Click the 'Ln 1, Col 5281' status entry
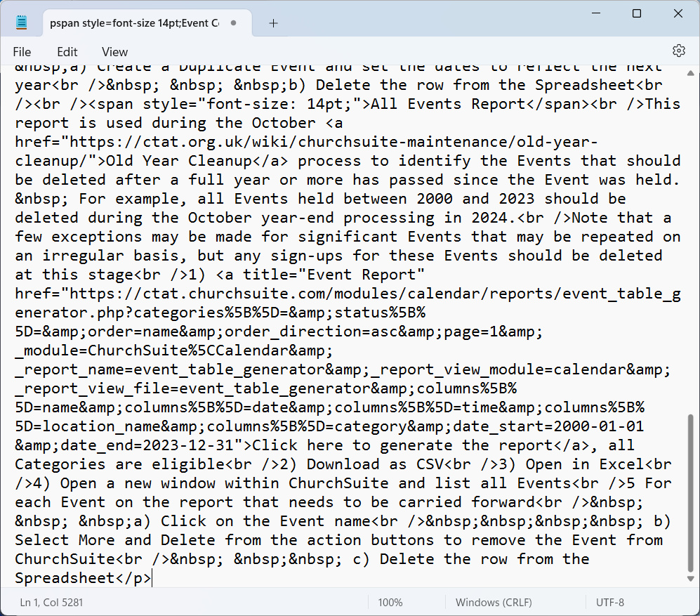 point(51,602)
